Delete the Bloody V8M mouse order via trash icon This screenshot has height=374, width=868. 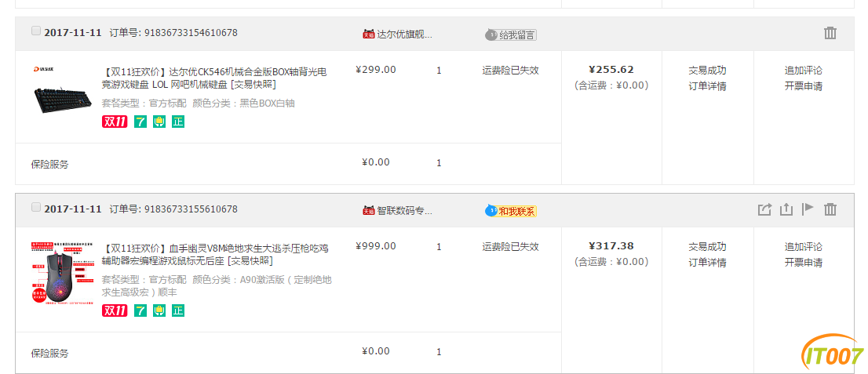click(x=830, y=209)
